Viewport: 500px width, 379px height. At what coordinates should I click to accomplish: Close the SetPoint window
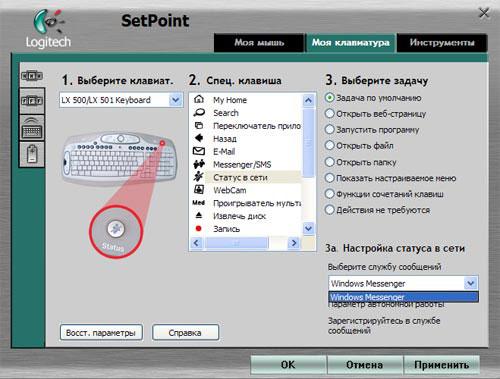pyautogui.click(x=484, y=13)
